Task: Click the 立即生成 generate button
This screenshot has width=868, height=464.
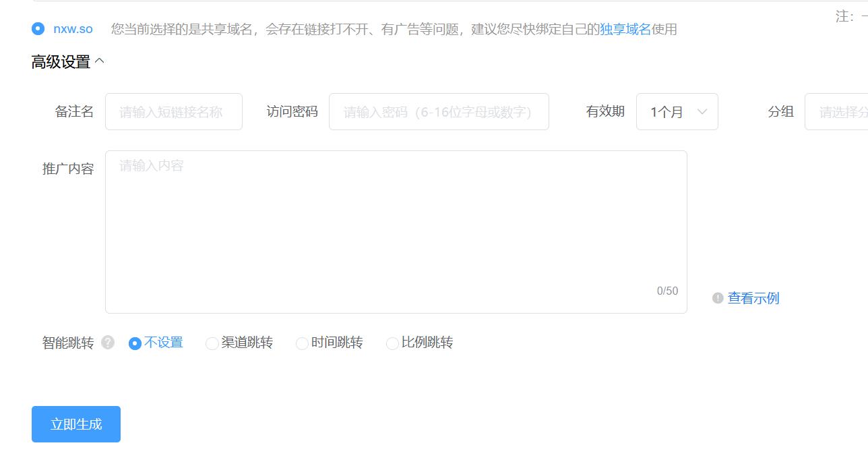Action: [x=75, y=424]
